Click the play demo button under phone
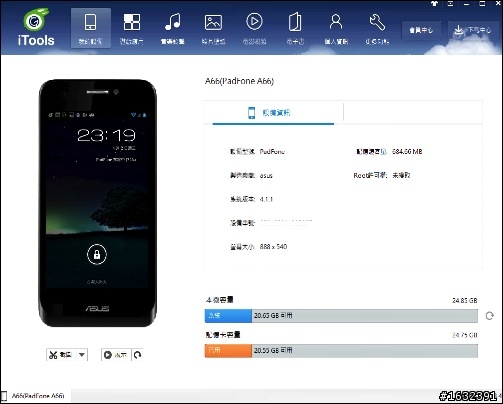 tap(116, 355)
